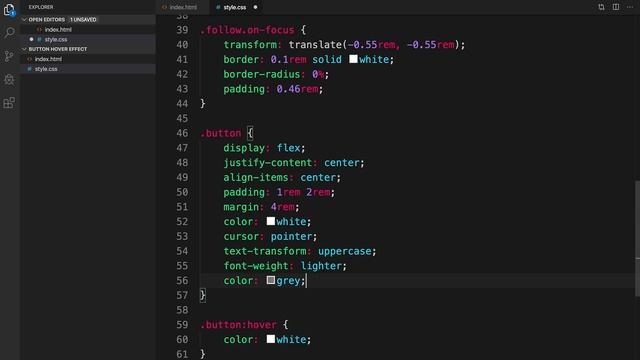The height and width of the screenshot is (360, 640).
Task: Click the 1rem 2rem padding value
Action: tap(303, 192)
